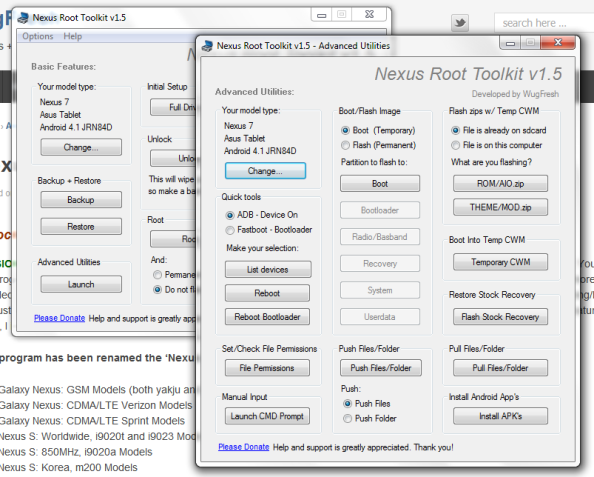The height and width of the screenshot is (477, 594).
Task: Click Userdata partition button
Action: [x=380, y=317]
